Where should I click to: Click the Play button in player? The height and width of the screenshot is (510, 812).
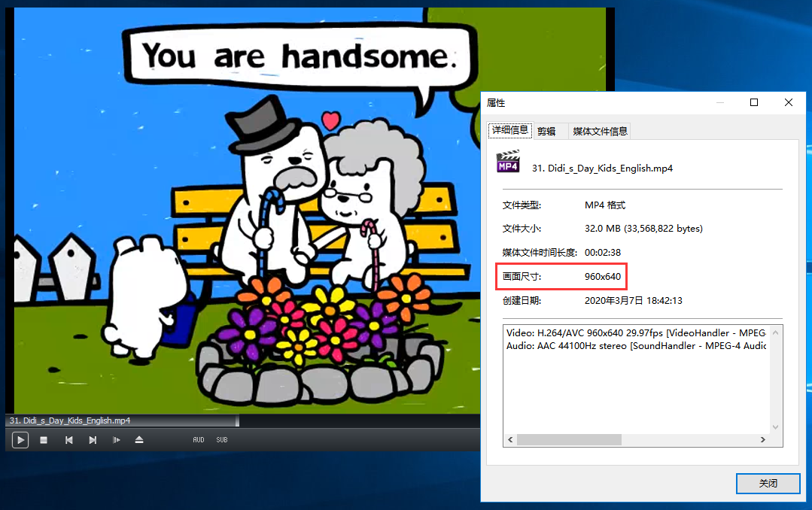click(20, 440)
